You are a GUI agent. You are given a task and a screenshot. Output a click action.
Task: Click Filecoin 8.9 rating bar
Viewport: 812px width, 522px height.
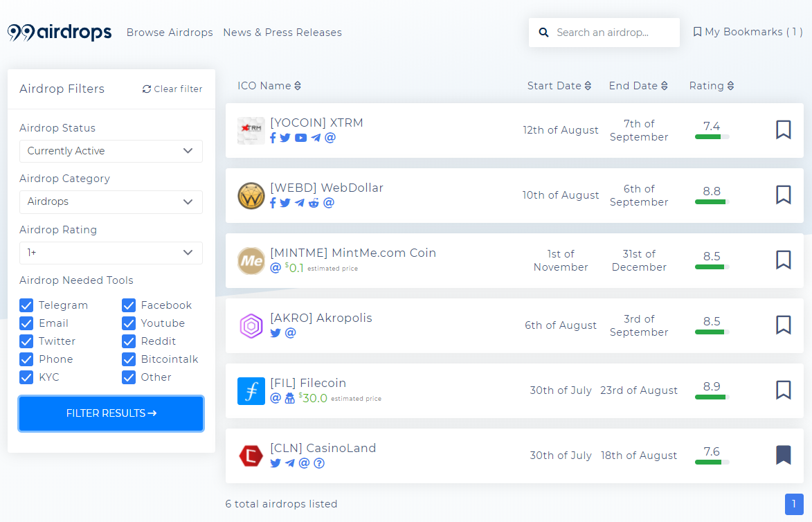pos(712,397)
